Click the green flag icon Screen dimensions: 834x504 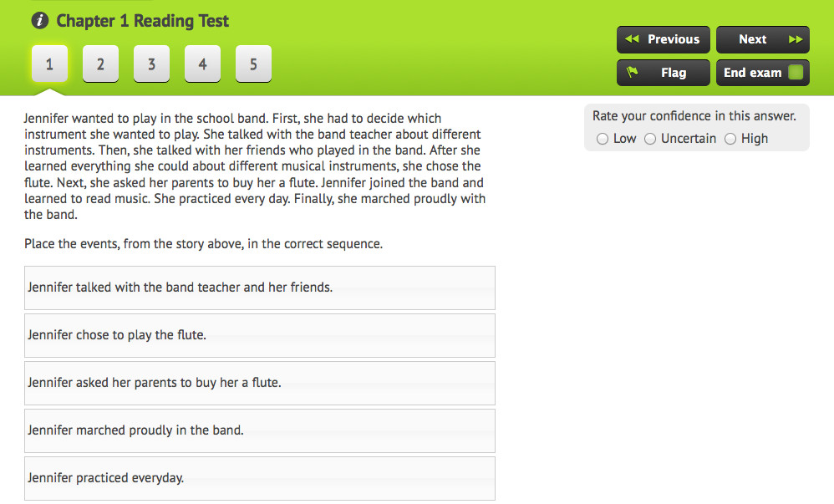pyautogui.click(x=632, y=72)
